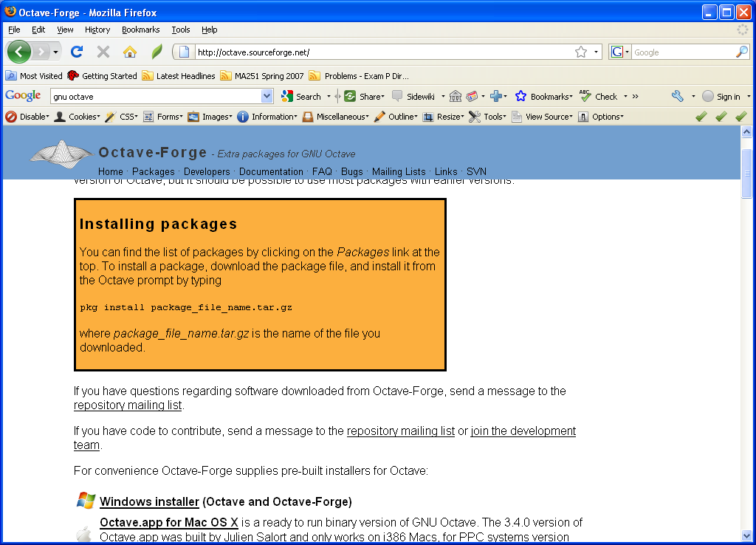
Task: Follow the Windows installer link
Action: (x=149, y=501)
